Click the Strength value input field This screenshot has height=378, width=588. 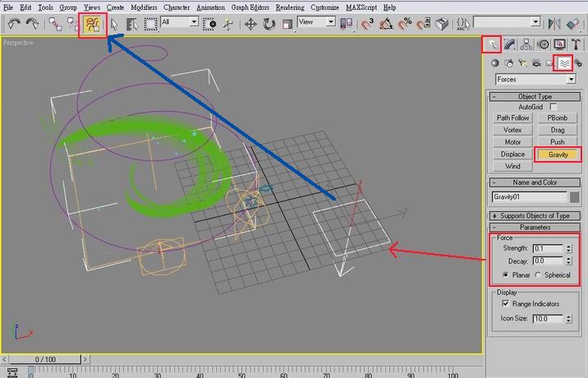[x=545, y=248]
